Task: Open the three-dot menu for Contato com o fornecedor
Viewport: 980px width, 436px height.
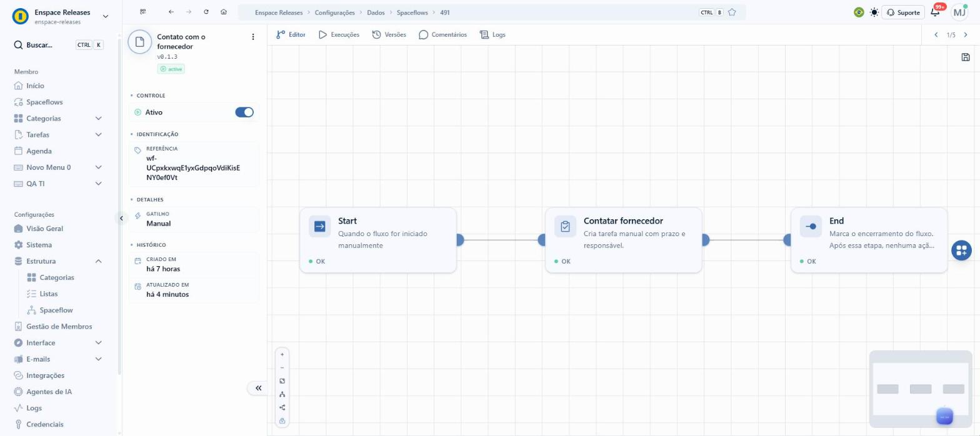Action: click(x=253, y=37)
